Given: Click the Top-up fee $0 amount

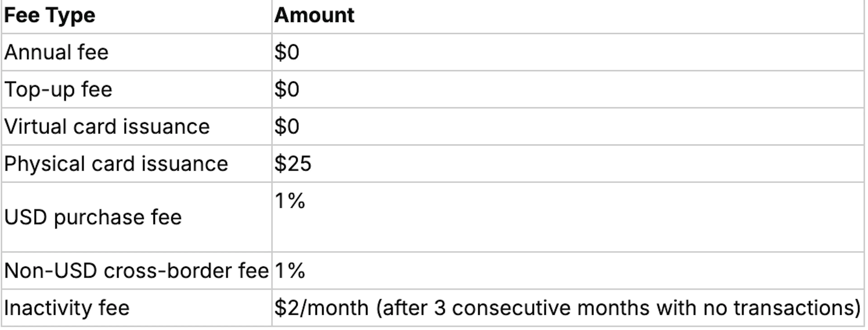Looking at the screenshot, I should (287, 89).
